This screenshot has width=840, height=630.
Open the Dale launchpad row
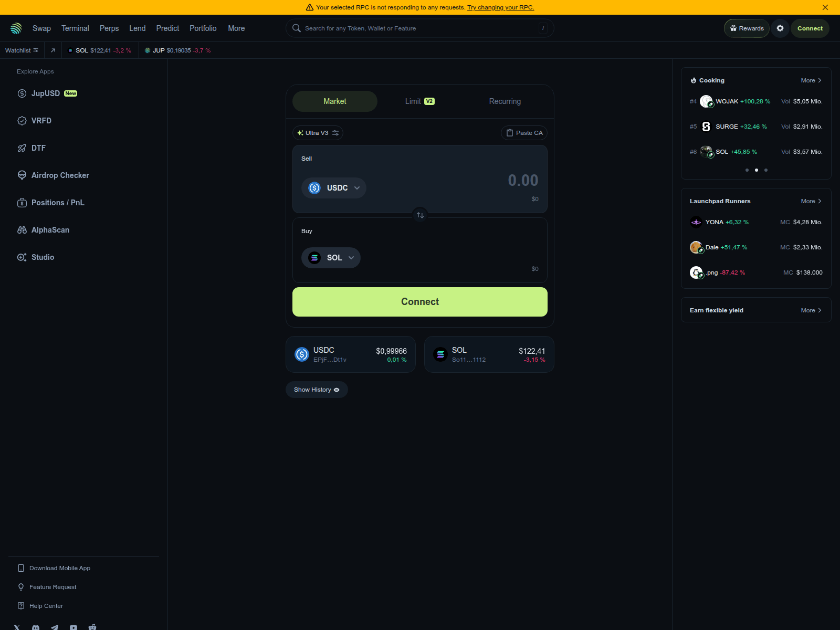tap(756, 247)
